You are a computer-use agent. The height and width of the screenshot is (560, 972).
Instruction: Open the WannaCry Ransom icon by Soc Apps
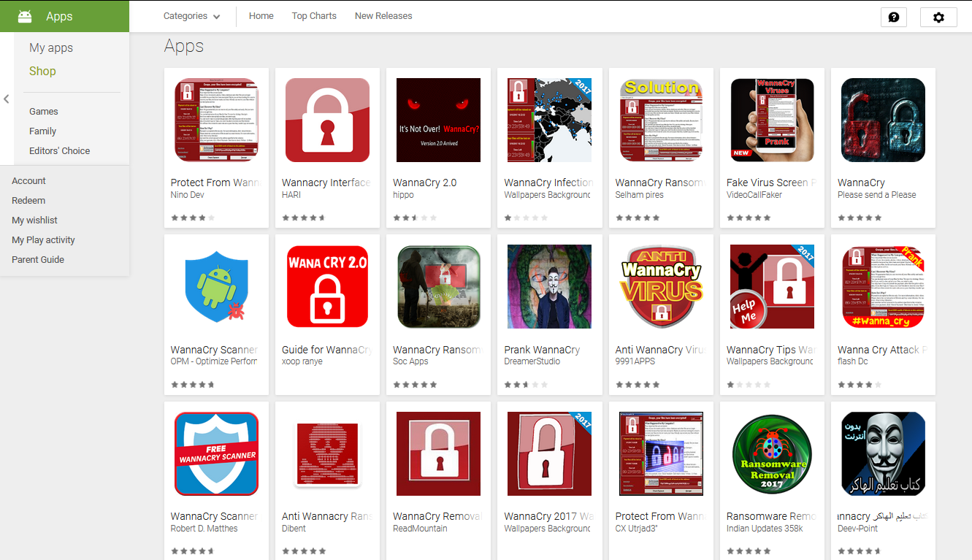coord(438,287)
